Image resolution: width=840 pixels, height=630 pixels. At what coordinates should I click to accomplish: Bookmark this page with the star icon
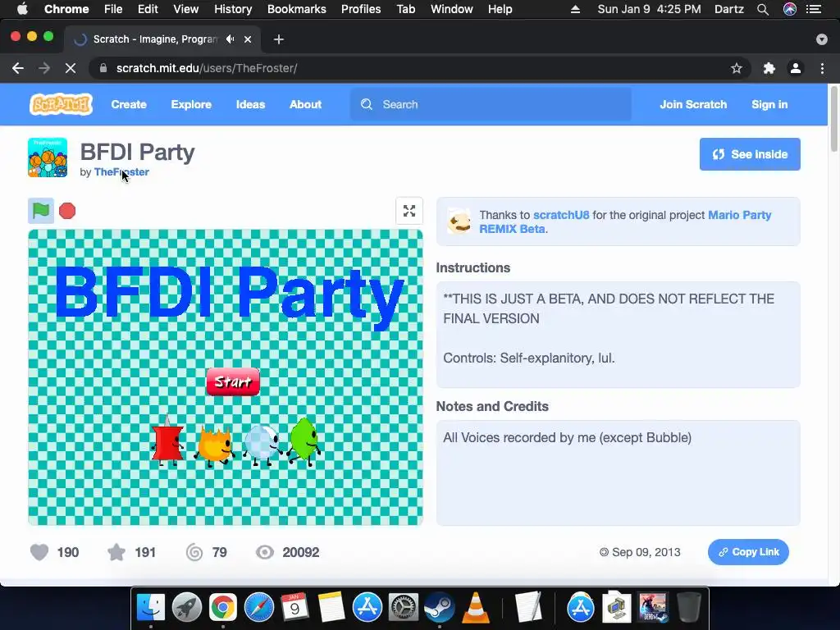pos(737,68)
